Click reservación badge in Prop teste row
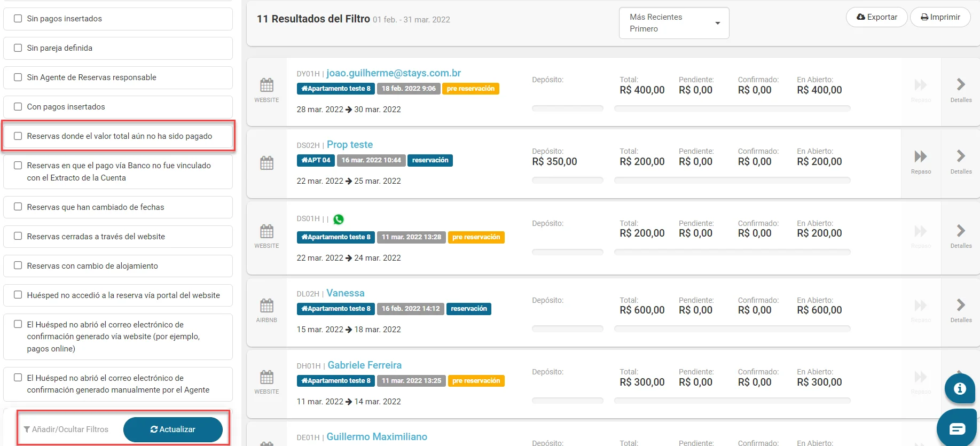980x446 pixels. (x=430, y=160)
